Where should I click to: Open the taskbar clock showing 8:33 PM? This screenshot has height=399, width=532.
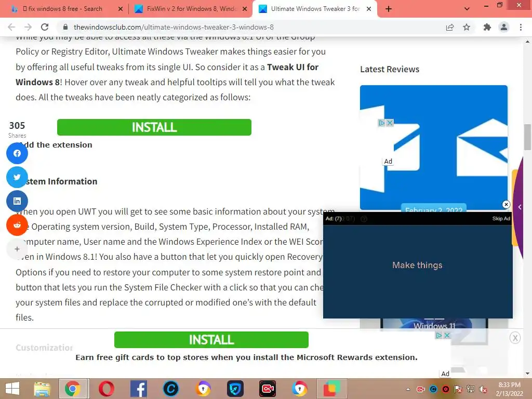pos(510,389)
